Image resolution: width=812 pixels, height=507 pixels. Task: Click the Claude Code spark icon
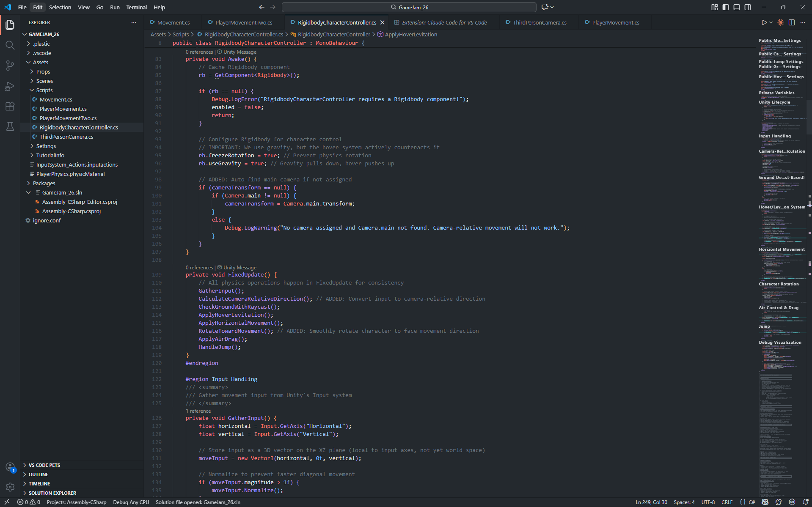[x=781, y=22]
